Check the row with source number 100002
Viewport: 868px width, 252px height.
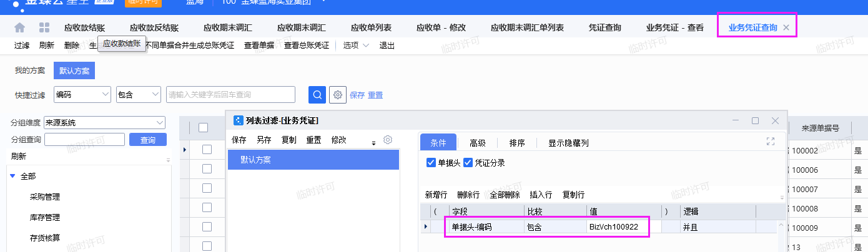coord(207,150)
